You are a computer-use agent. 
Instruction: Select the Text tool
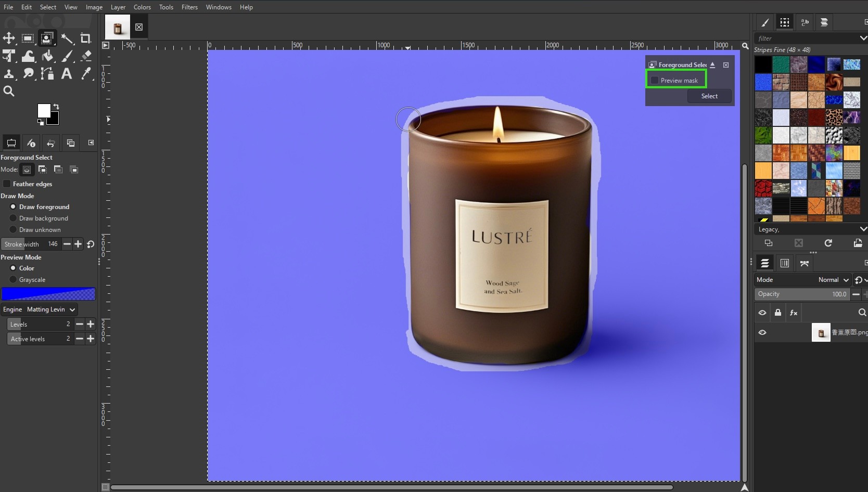click(67, 73)
